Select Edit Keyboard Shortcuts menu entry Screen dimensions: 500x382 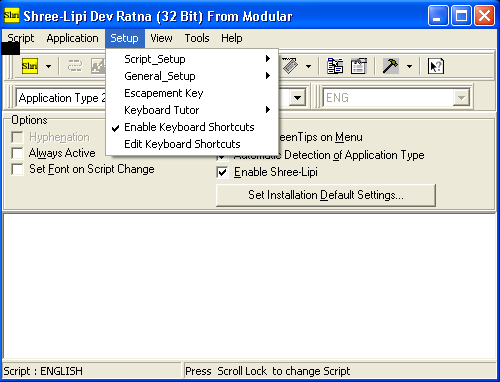point(192,144)
